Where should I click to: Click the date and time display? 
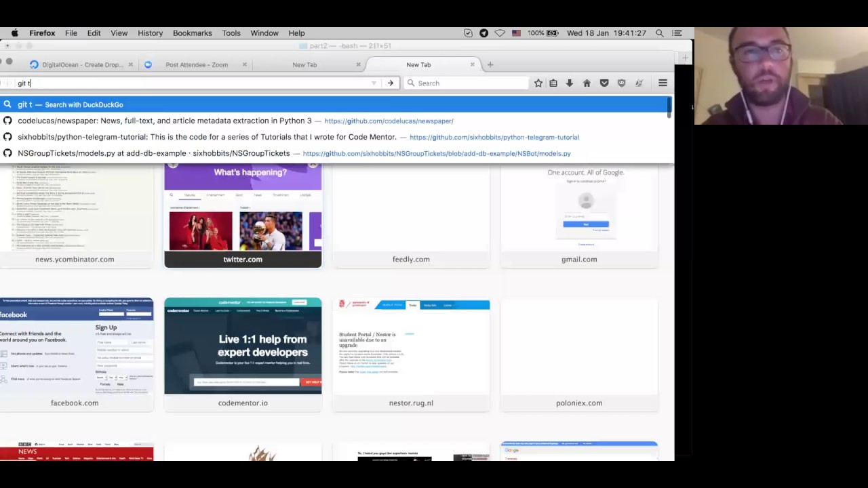pyautogui.click(x=606, y=33)
